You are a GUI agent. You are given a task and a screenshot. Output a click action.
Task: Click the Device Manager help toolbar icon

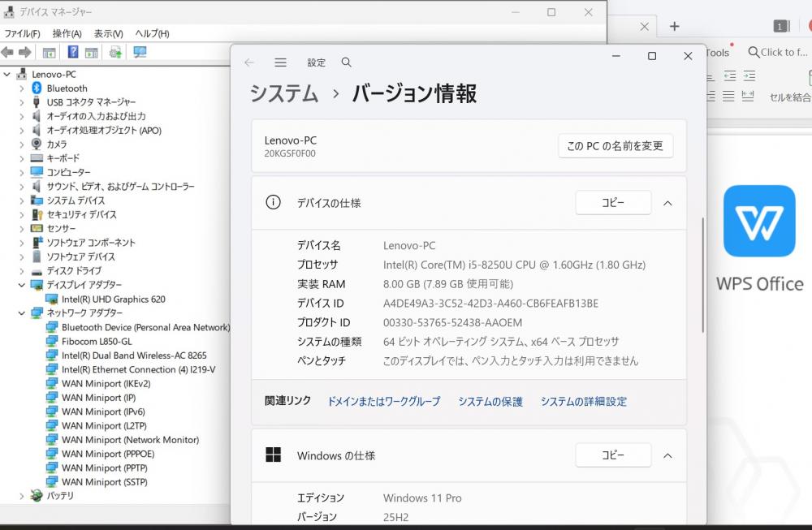[73, 53]
